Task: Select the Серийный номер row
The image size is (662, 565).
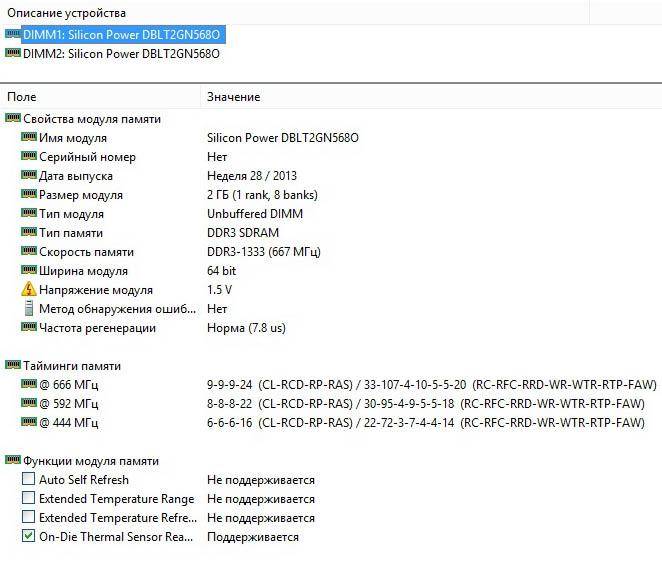Action: (87, 157)
